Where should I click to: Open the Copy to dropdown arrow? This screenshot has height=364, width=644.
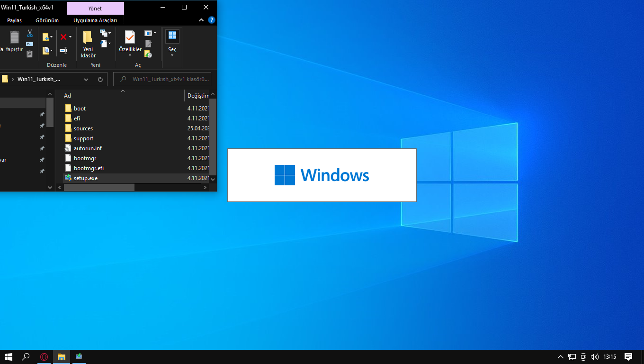click(x=52, y=50)
